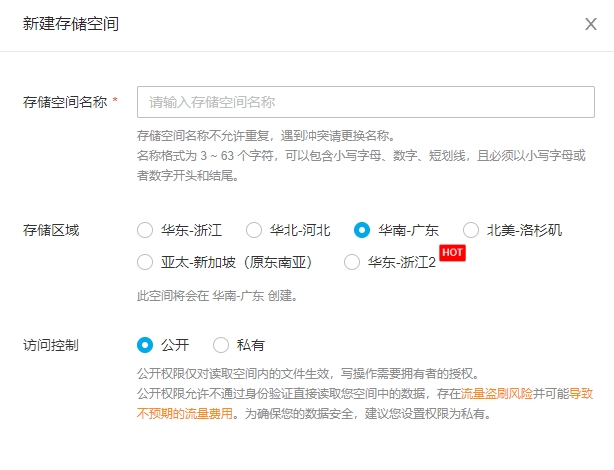Open the 流量盗刷风险 link
Viewport: 614px width, 470px height.
tap(502, 394)
